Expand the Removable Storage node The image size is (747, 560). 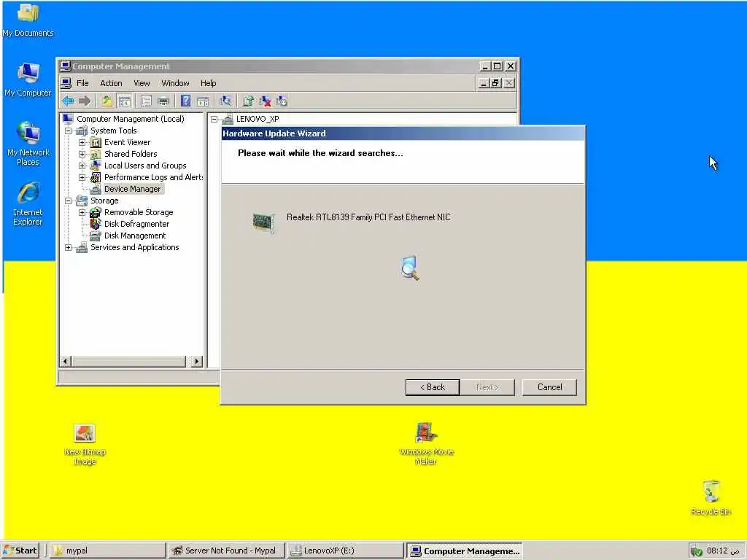tap(82, 212)
